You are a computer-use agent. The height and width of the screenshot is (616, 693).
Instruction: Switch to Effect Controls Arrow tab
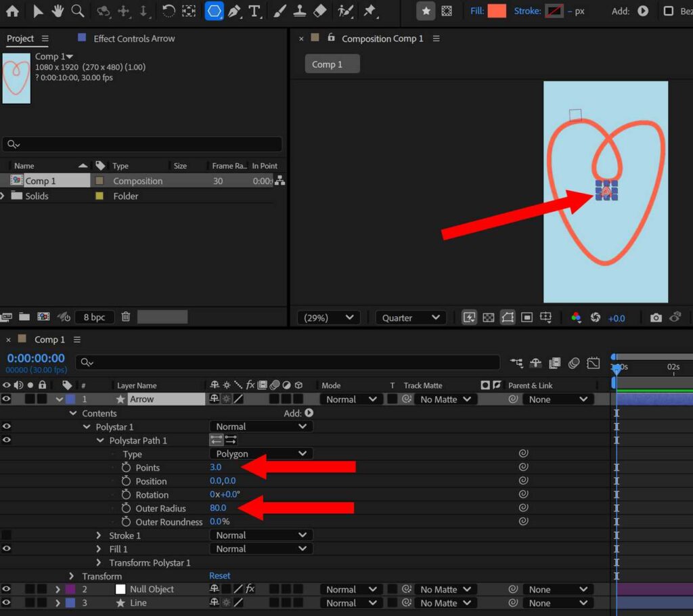134,39
